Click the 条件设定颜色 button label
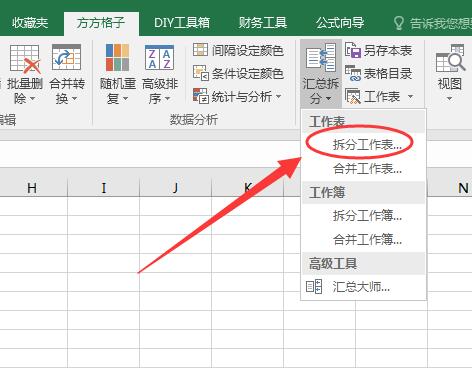Viewport: 472px width, 368px height. click(248, 74)
